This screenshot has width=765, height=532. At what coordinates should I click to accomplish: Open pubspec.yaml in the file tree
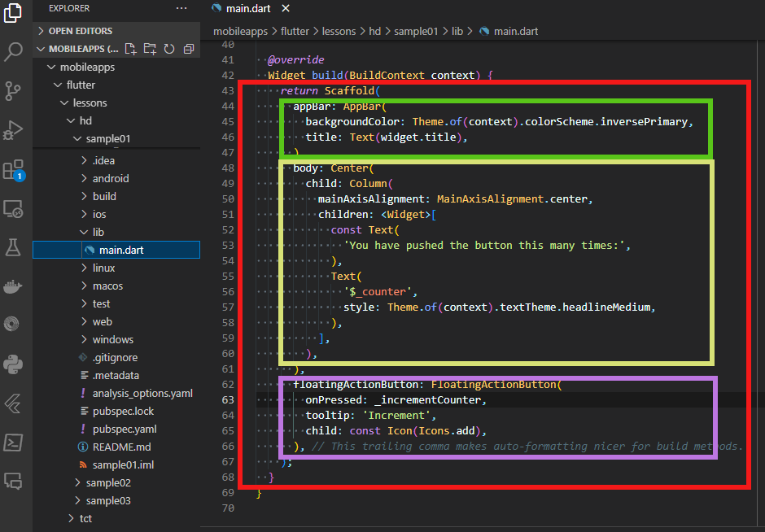[x=125, y=429]
